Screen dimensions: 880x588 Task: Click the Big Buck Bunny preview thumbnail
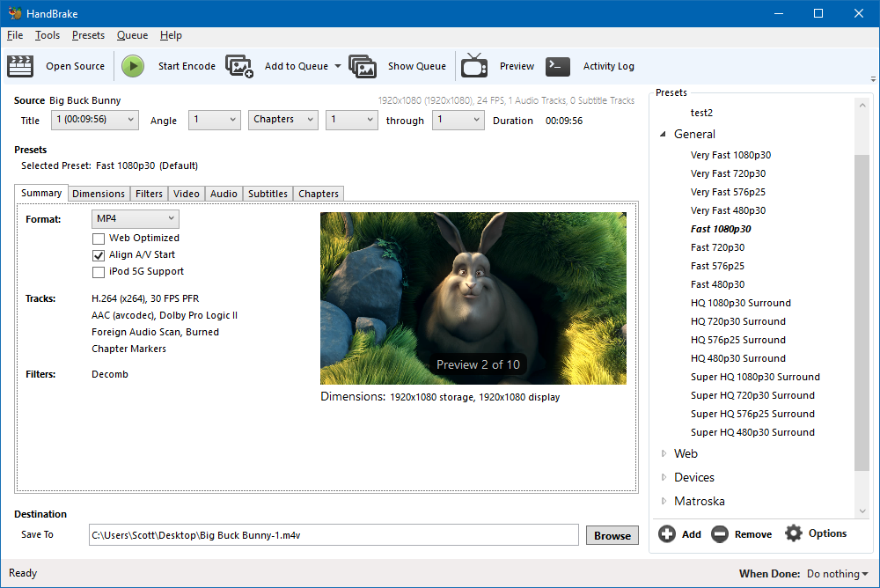pos(473,298)
